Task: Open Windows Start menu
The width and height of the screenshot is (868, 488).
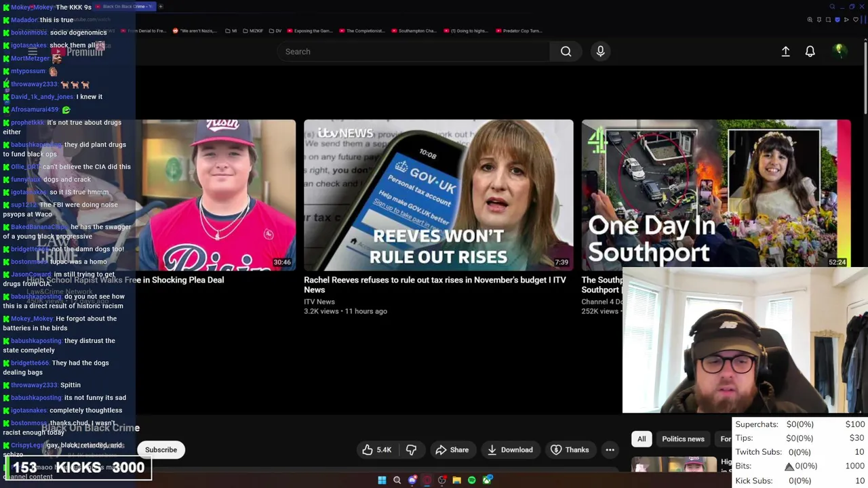Action: tap(382, 481)
